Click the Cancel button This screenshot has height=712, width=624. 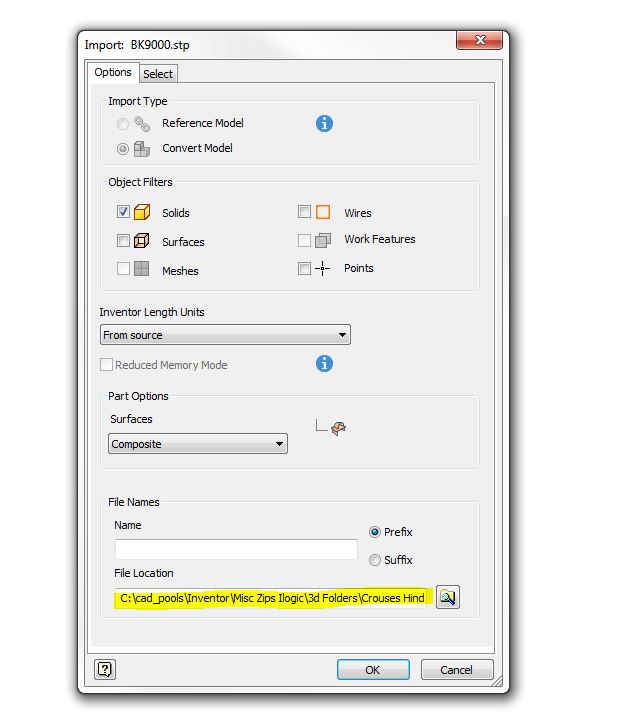point(457,670)
